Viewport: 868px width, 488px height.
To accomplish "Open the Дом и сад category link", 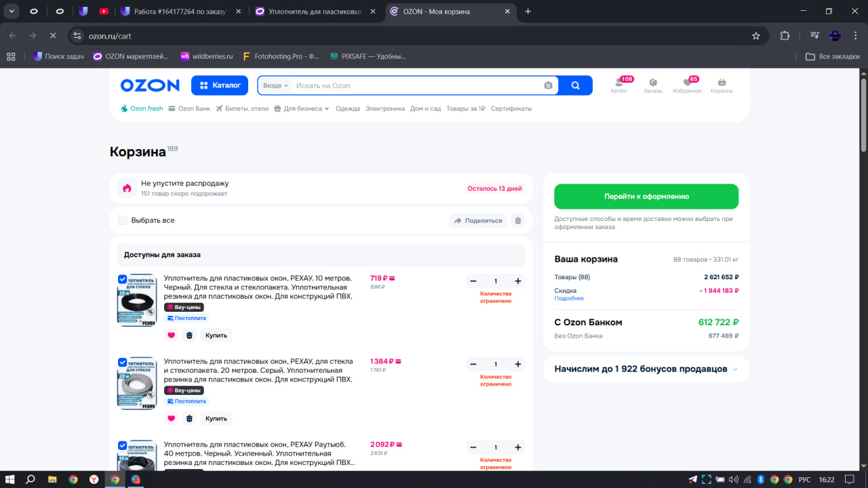I will 426,108.
